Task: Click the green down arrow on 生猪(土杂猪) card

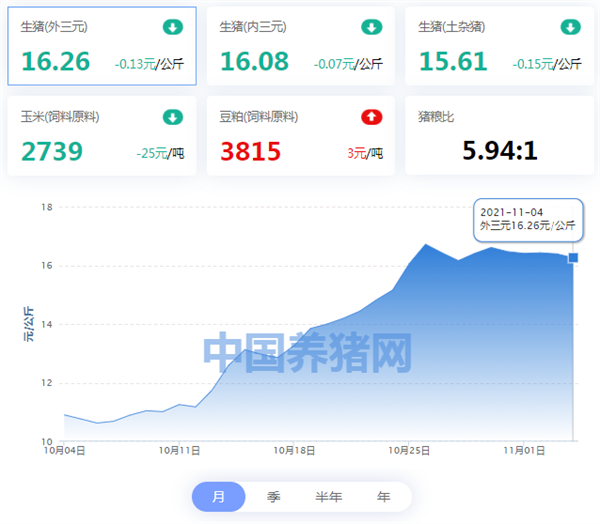Action: [571, 27]
